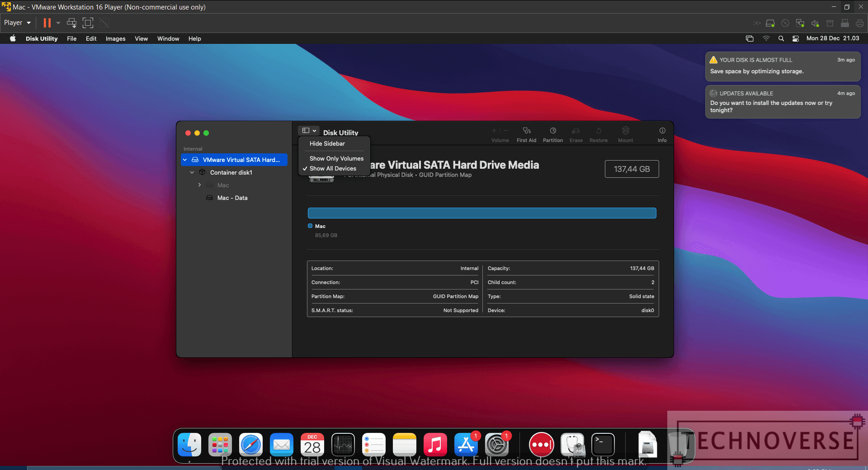
Task: Click the Wi-Fi menu bar icon
Action: point(766,38)
